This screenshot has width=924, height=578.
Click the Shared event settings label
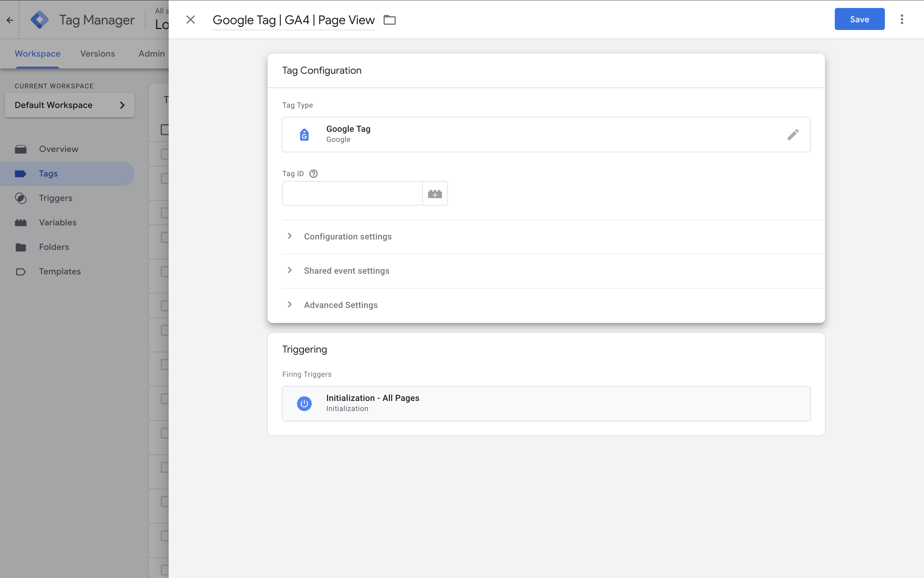point(347,271)
